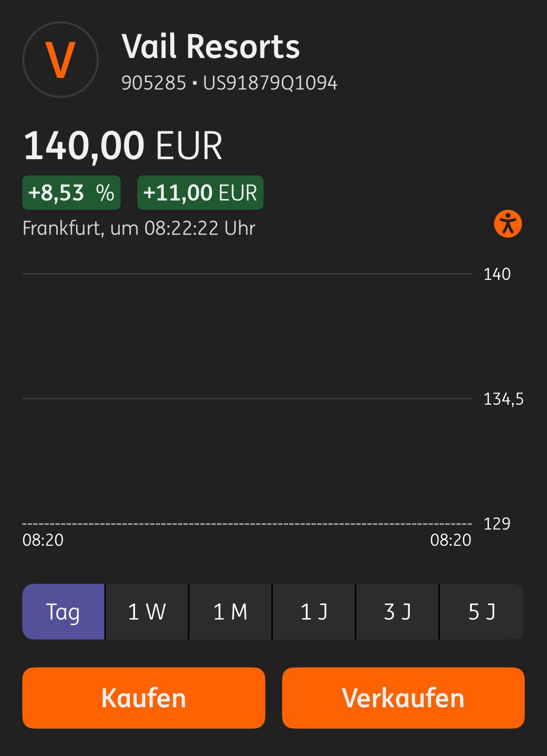
Task: Tap the 140,00 EUR price
Action: (x=123, y=146)
